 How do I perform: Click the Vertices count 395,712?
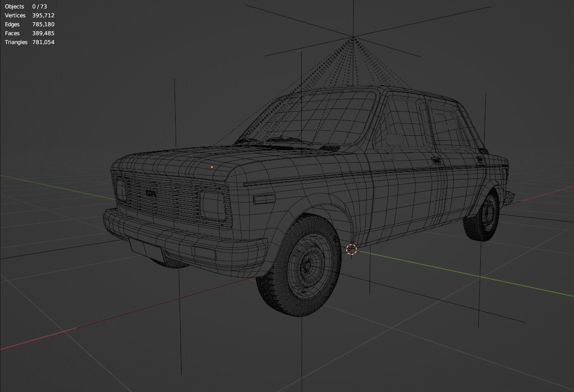pyautogui.click(x=43, y=15)
